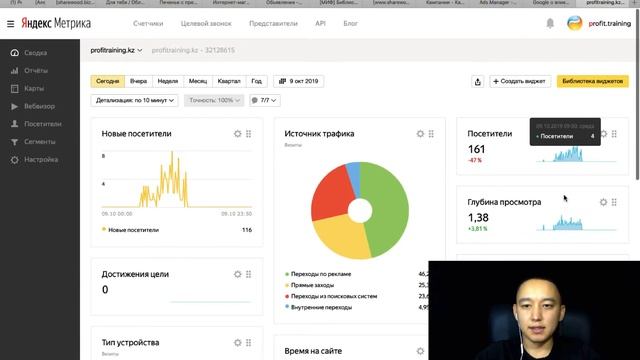Open Библиотека виджетов
This screenshot has height=360, width=640.
tap(593, 81)
